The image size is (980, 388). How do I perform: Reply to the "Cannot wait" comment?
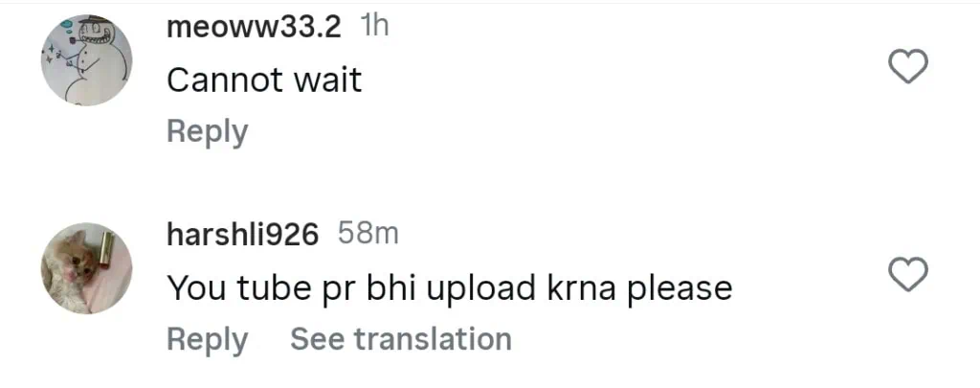[x=208, y=132]
